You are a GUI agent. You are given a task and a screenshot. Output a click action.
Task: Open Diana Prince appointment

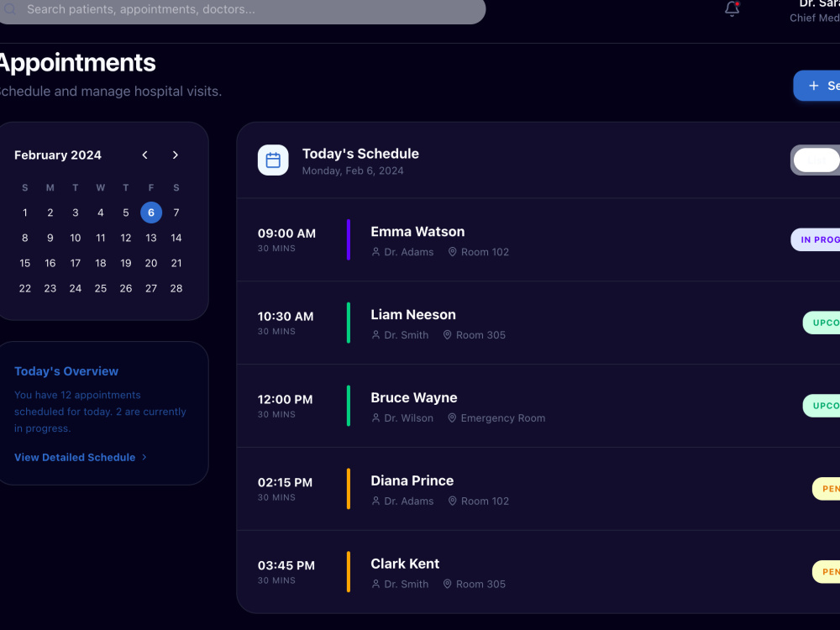coord(538,489)
